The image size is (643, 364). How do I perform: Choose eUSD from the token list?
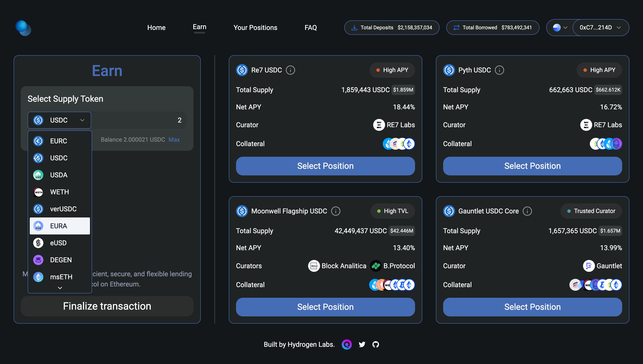coord(60,243)
